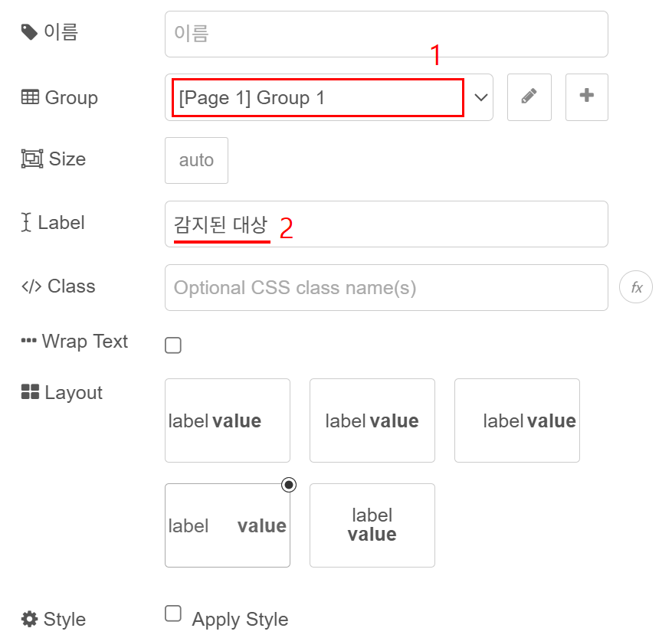672x638 pixels.
Task: Click the pencil edit group icon
Action: coord(529,97)
